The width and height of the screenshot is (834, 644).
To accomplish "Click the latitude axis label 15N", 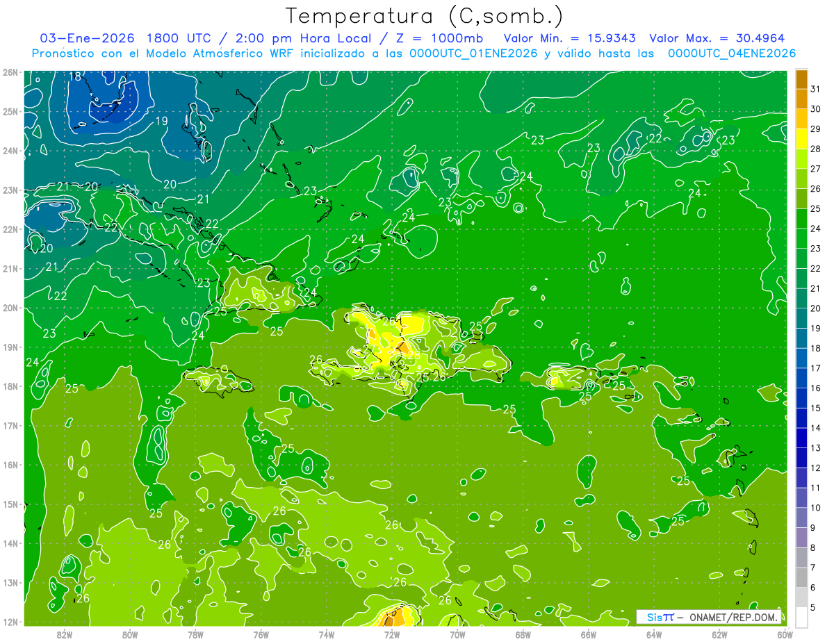I will pyautogui.click(x=10, y=504).
